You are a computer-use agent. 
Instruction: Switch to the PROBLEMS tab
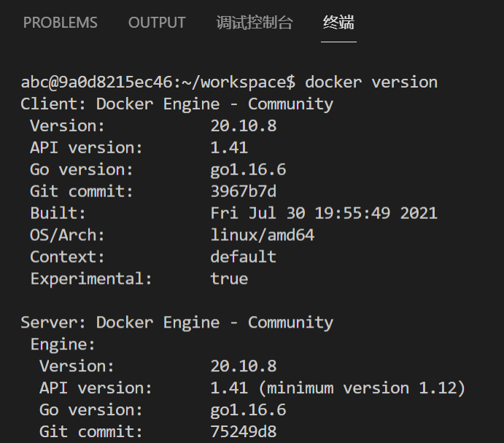coord(60,23)
